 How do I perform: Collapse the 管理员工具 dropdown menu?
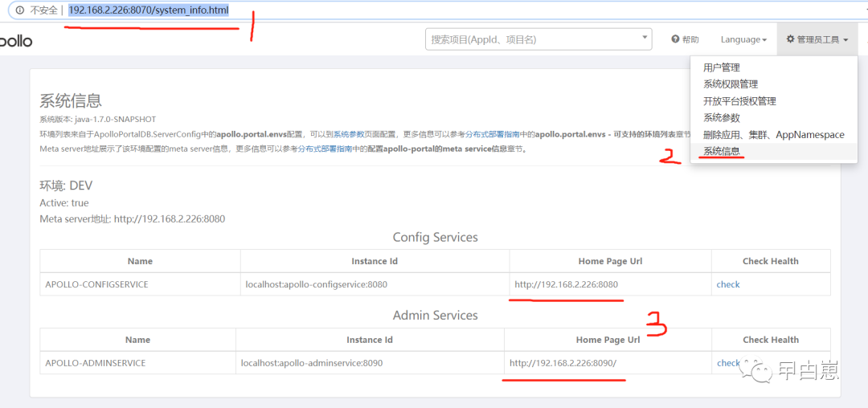point(817,39)
